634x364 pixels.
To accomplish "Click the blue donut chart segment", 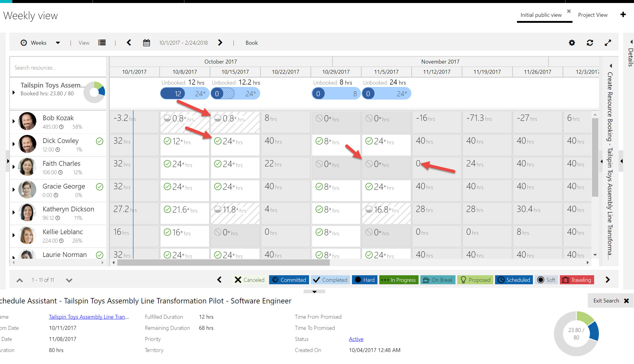I will click(x=594, y=332).
